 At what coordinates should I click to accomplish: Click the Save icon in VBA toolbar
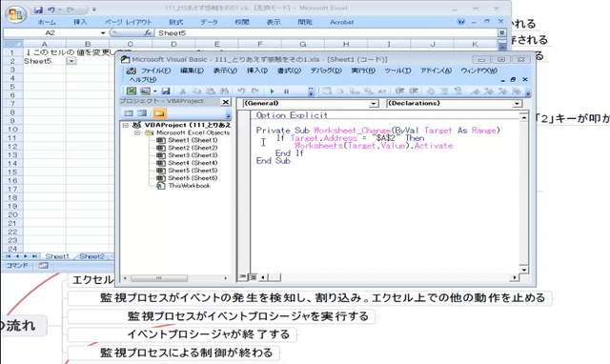pyautogui.click(x=166, y=91)
